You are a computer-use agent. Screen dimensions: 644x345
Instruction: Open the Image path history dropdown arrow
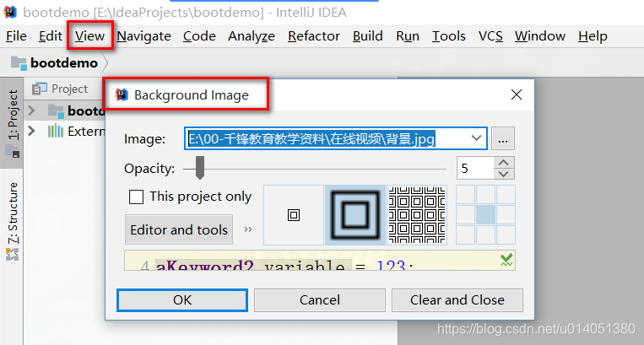tap(476, 138)
